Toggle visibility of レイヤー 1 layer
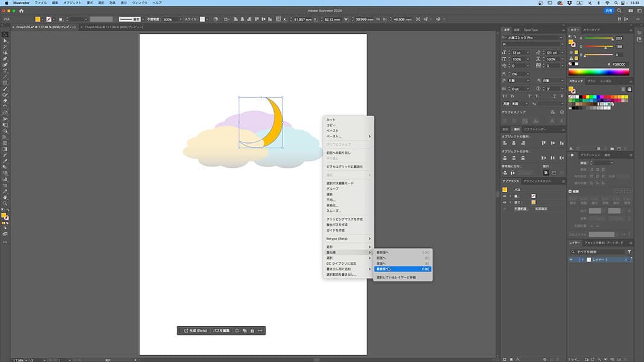The width and height of the screenshot is (644, 362). (x=572, y=259)
